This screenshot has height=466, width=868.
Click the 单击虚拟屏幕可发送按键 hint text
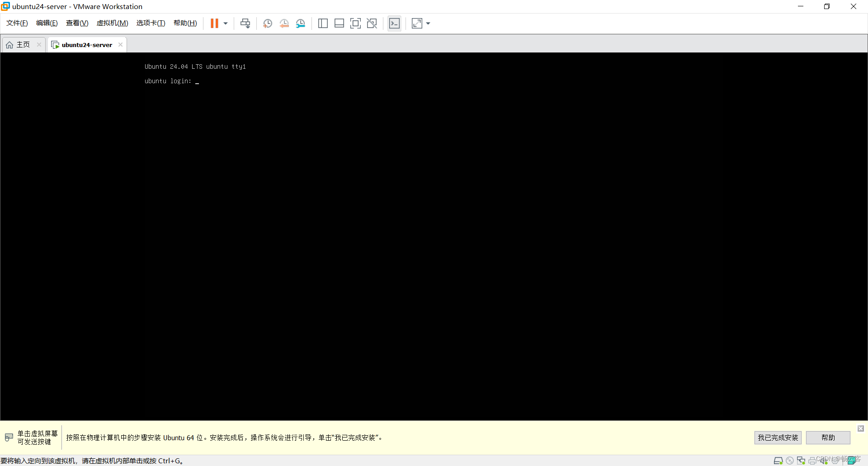(38, 437)
